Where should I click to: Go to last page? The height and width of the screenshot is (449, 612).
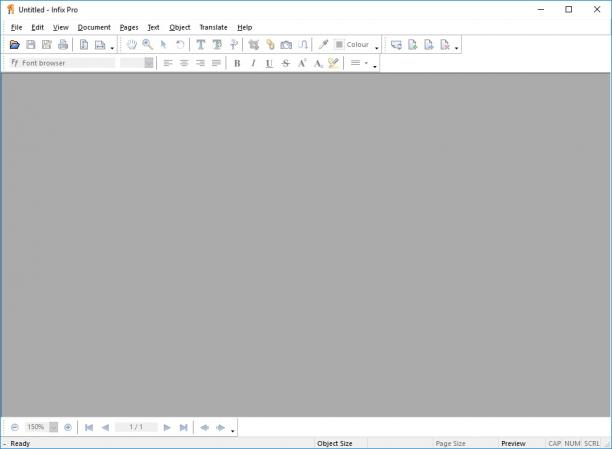(x=183, y=428)
